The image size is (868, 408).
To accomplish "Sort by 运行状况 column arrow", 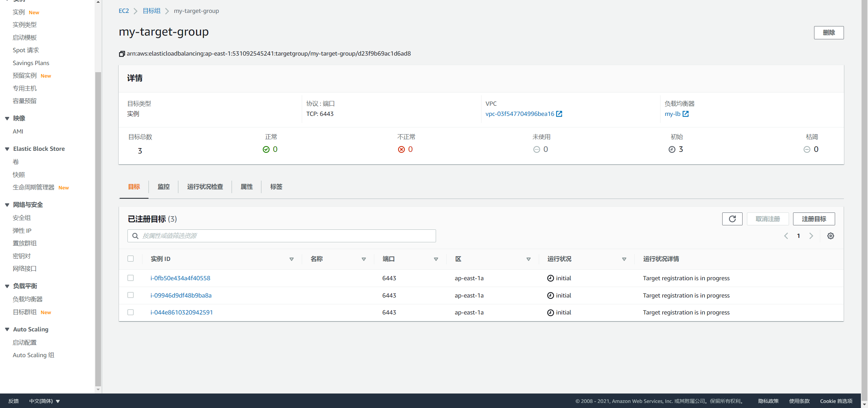I will click(624, 259).
